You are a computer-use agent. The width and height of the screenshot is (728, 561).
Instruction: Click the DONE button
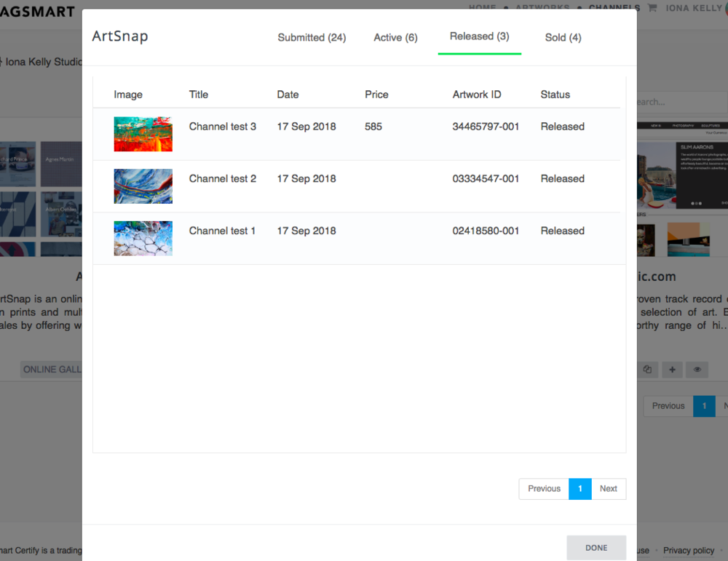tap(596, 548)
